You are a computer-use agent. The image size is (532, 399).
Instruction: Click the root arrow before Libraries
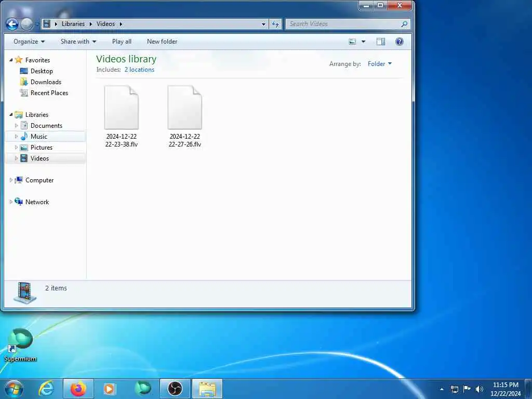56,24
